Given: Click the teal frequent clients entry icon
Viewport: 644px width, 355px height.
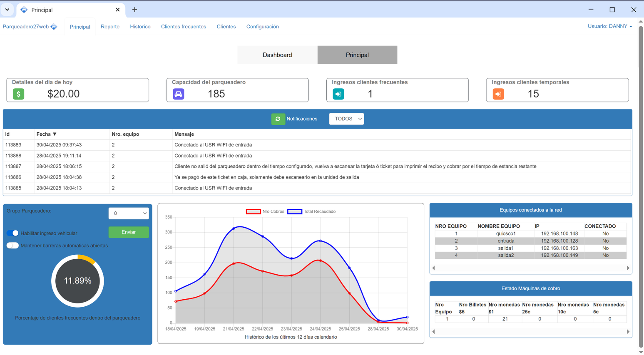Looking at the screenshot, I should (338, 94).
